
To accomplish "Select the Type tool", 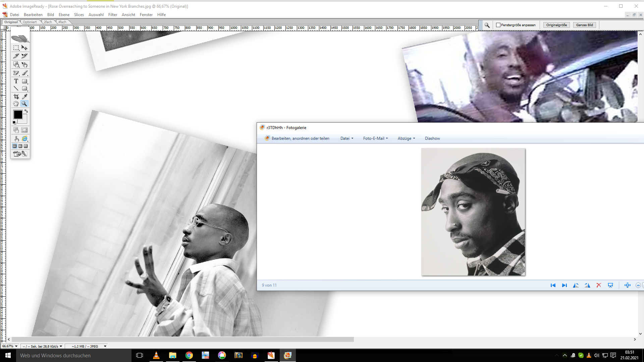I will coord(16,81).
